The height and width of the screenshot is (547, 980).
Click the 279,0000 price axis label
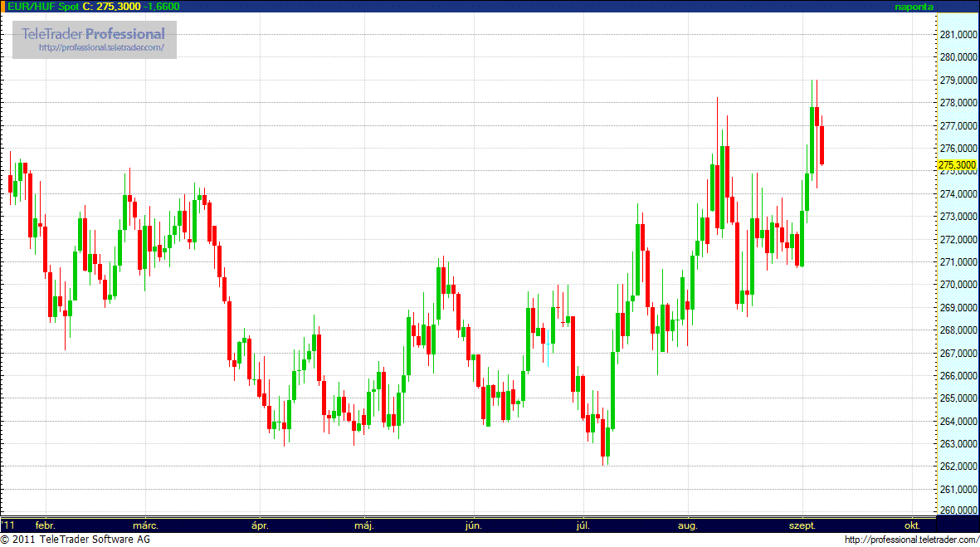pos(958,81)
